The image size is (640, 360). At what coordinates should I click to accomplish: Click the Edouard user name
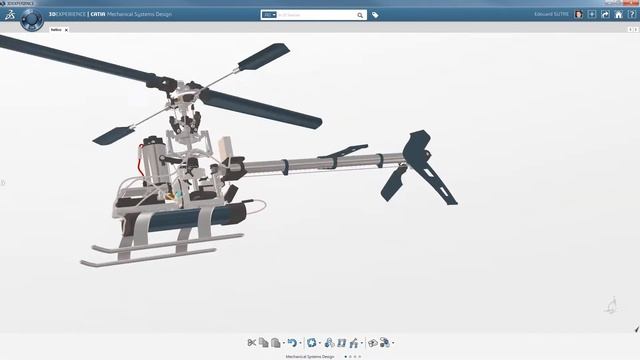tap(551, 14)
